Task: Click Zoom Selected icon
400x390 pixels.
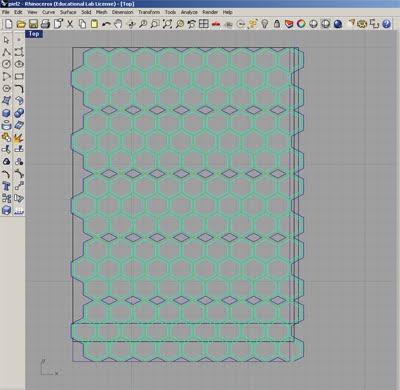Action: [179, 24]
